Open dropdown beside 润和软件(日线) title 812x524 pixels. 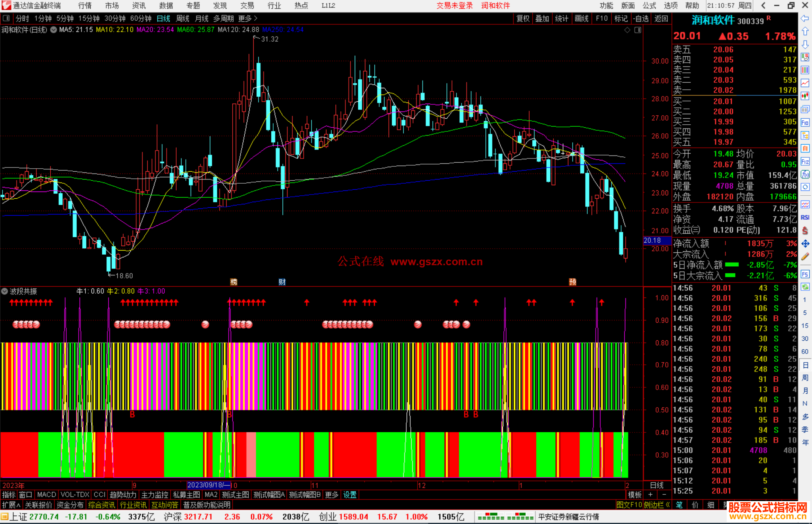pyautogui.click(x=54, y=30)
